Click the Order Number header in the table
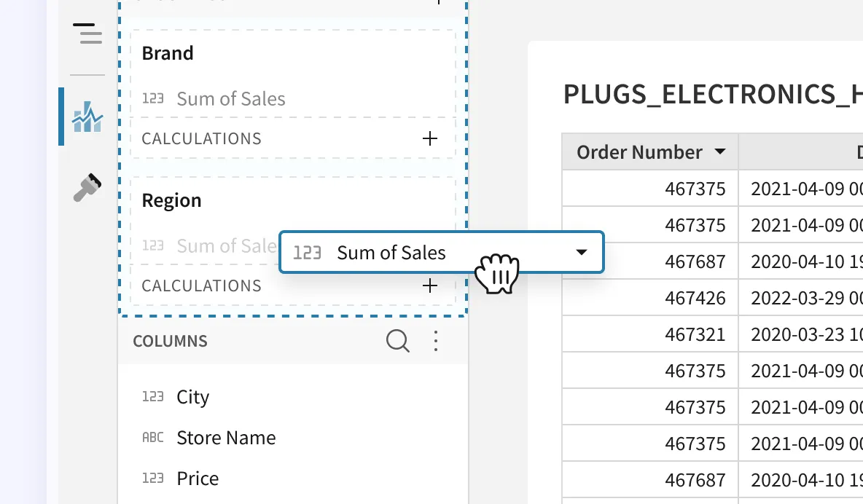The height and width of the screenshot is (504, 863). click(x=640, y=151)
